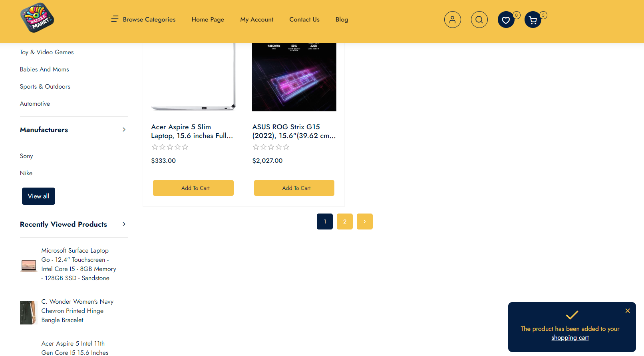This screenshot has height=356, width=644.
Task: Open Babies And Moms category
Action: (x=44, y=69)
